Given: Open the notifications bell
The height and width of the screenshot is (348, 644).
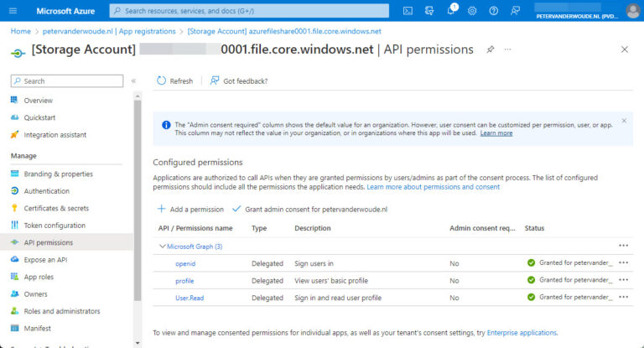Looking at the screenshot, I should (451, 11).
